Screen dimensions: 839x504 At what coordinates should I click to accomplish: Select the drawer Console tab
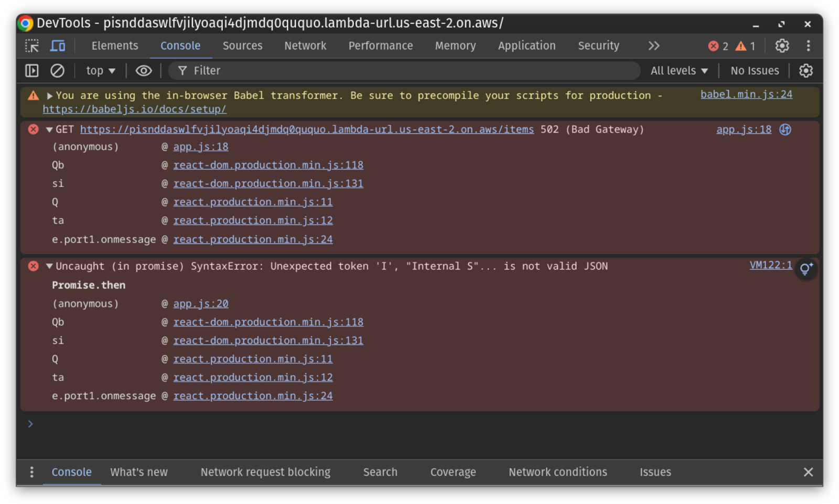coord(71,473)
